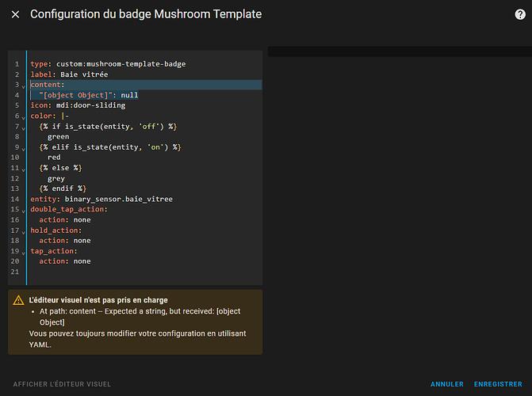Click the '{% endif %}' line
Screen dimensions: 532x396
[x=63, y=188]
